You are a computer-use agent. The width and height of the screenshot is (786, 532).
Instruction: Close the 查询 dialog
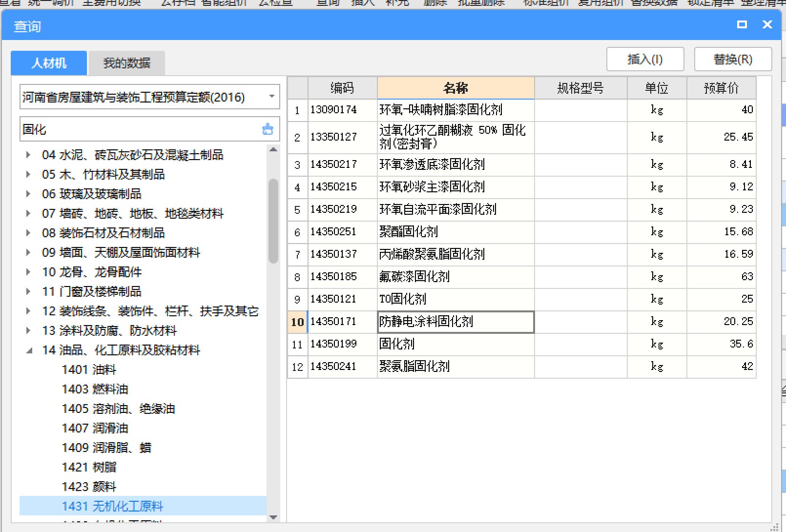click(767, 24)
